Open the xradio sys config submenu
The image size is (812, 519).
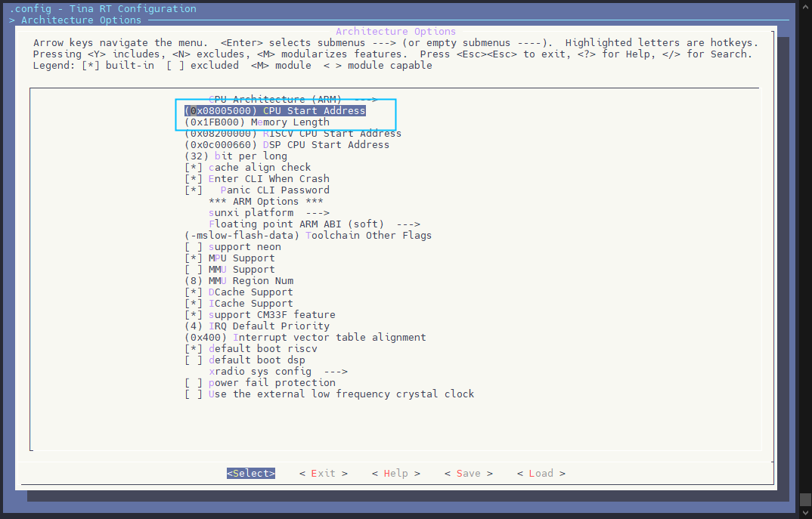click(277, 372)
